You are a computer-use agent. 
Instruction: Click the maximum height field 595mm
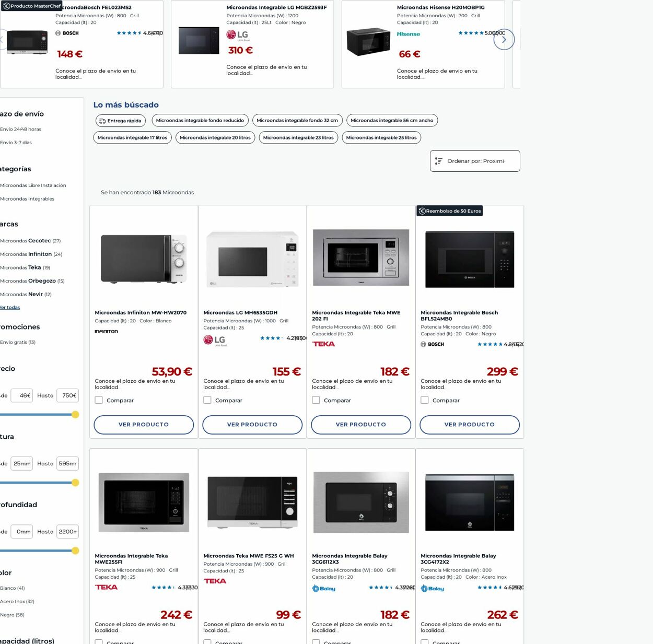(x=68, y=463)
